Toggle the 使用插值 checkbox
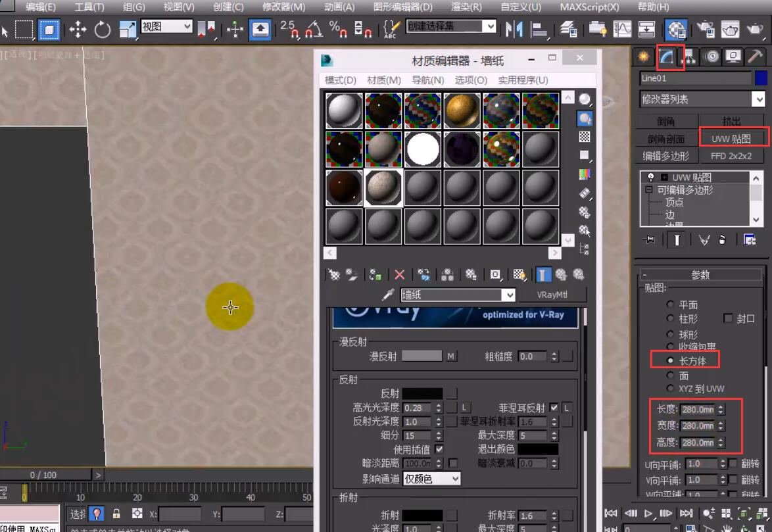The height and width of the screenshot is (532, 772). click(439, 449)
